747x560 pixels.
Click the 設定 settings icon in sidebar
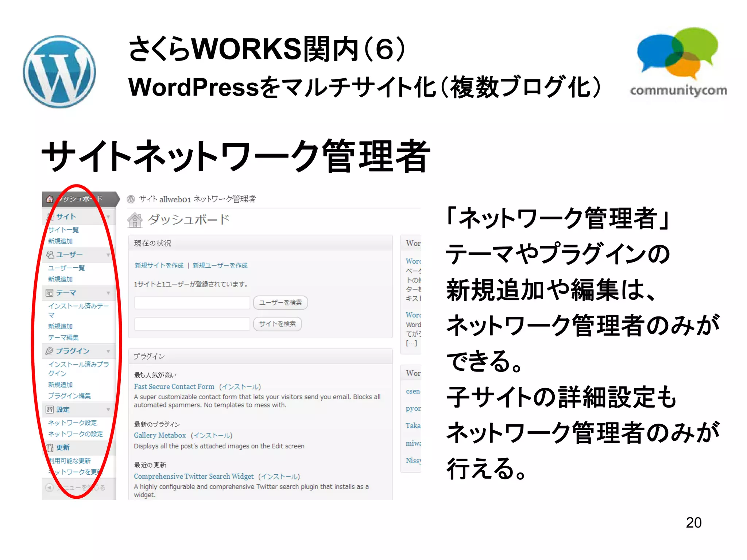point(50,409)
